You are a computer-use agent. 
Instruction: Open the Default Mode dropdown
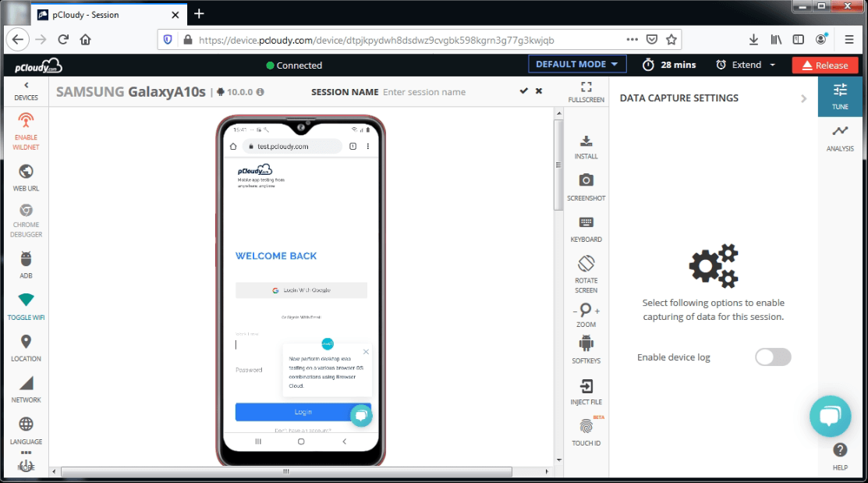[x=577, y=64]
